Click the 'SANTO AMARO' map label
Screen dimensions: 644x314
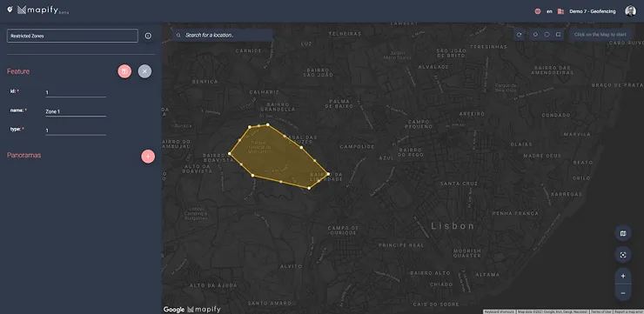point(269,304)
